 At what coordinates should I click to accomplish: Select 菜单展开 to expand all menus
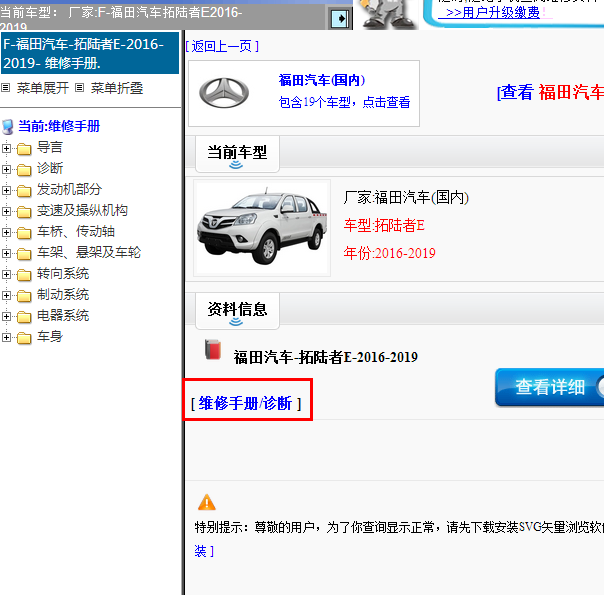coord(43,88)
